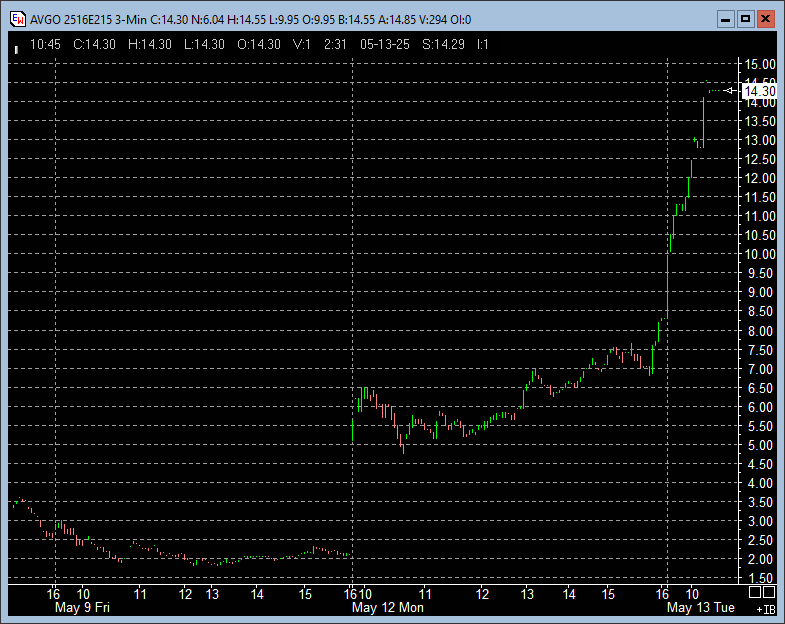Close the AVGO chart window
Screen dimensions: 785x624
[x=765, y=20]
